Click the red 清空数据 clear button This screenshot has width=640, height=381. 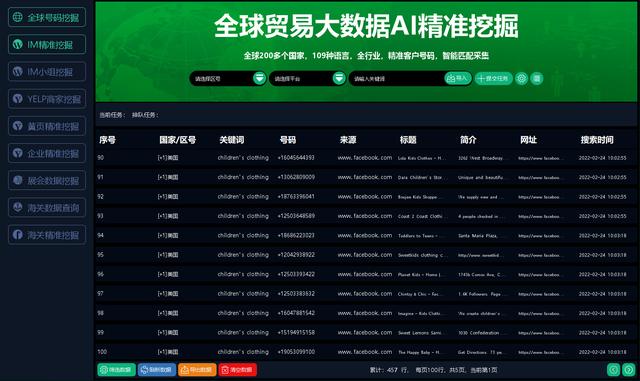tap(238, 370)
